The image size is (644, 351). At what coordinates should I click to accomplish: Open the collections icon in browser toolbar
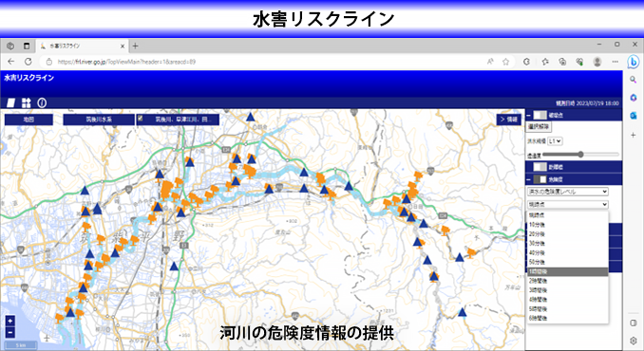[562, 62]
